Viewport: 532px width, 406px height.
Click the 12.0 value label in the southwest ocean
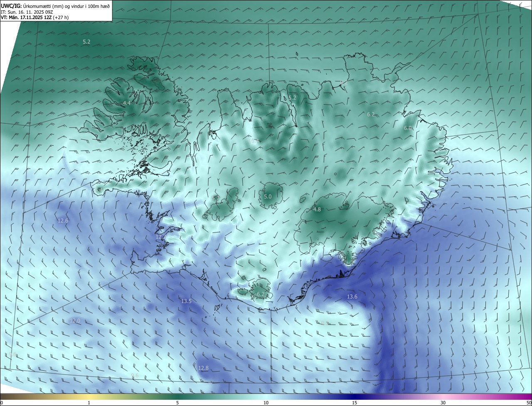[x=75, y=320]
